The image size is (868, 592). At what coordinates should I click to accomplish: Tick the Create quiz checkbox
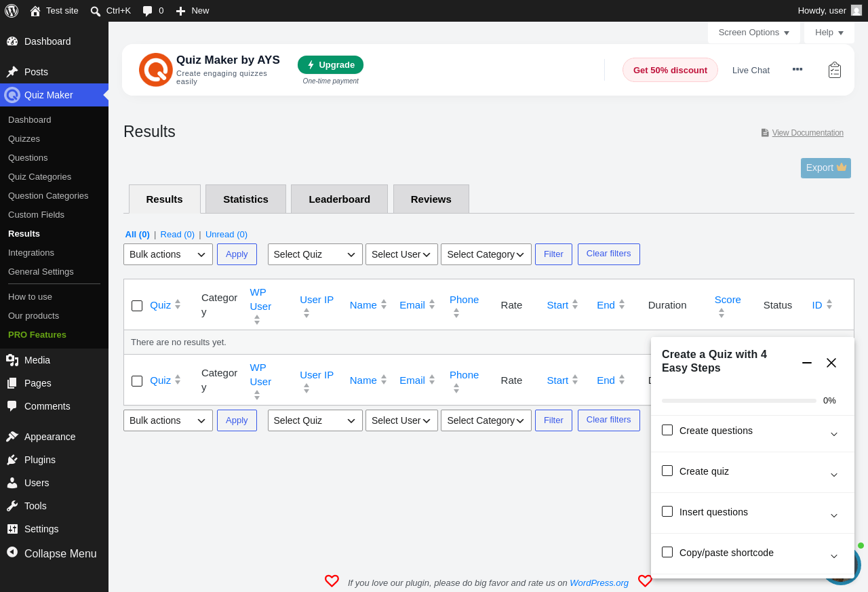[667, 471]
